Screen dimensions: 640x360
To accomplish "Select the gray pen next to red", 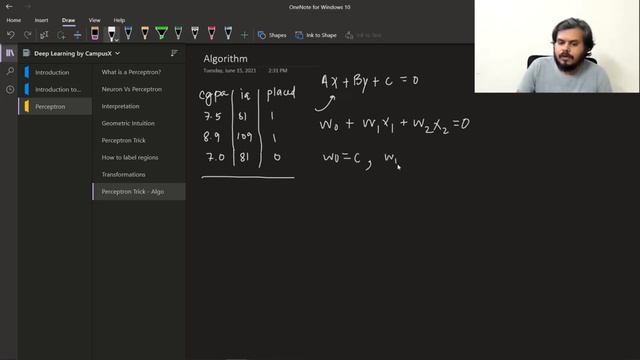I will pos(195,33).
